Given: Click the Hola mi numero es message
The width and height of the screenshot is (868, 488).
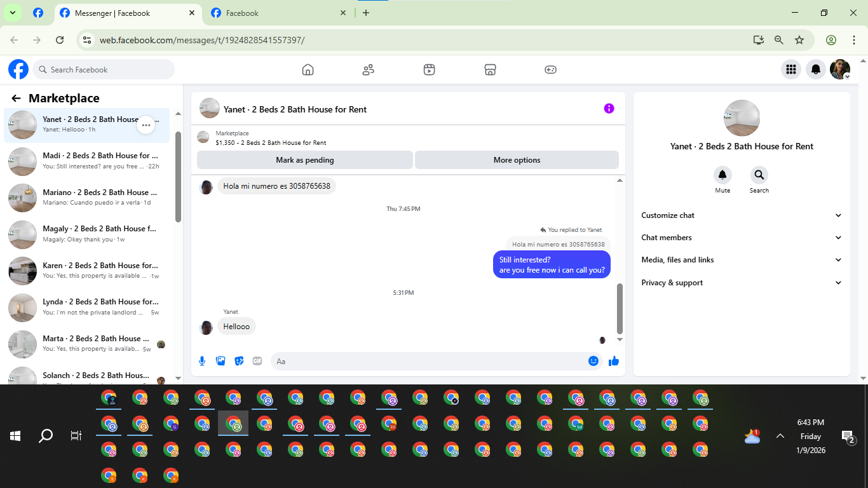Looking at the screenshot, I should point(277,186).
